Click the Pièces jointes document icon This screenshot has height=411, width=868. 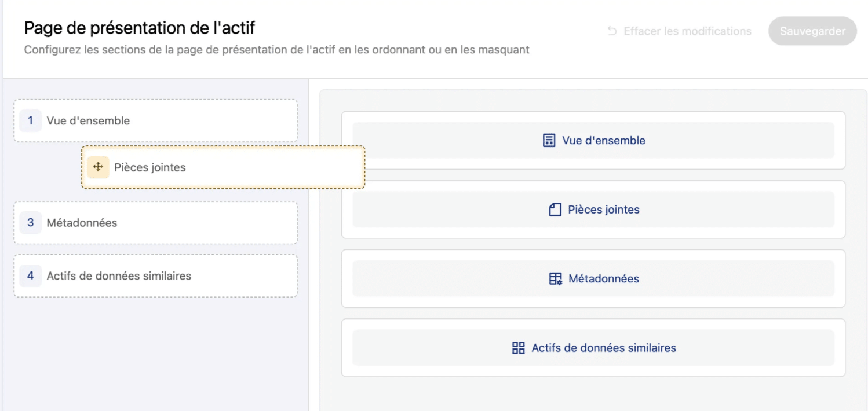click(x=555, y=210)
